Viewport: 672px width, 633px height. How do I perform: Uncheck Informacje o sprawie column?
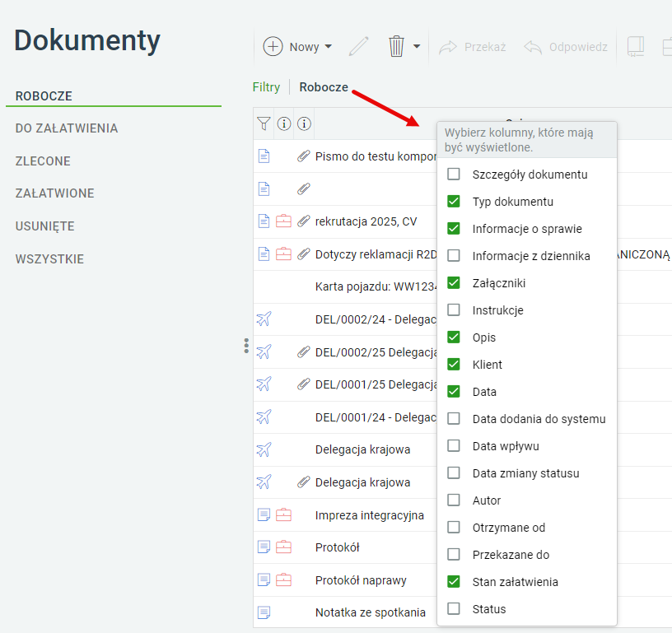(454, 228)
